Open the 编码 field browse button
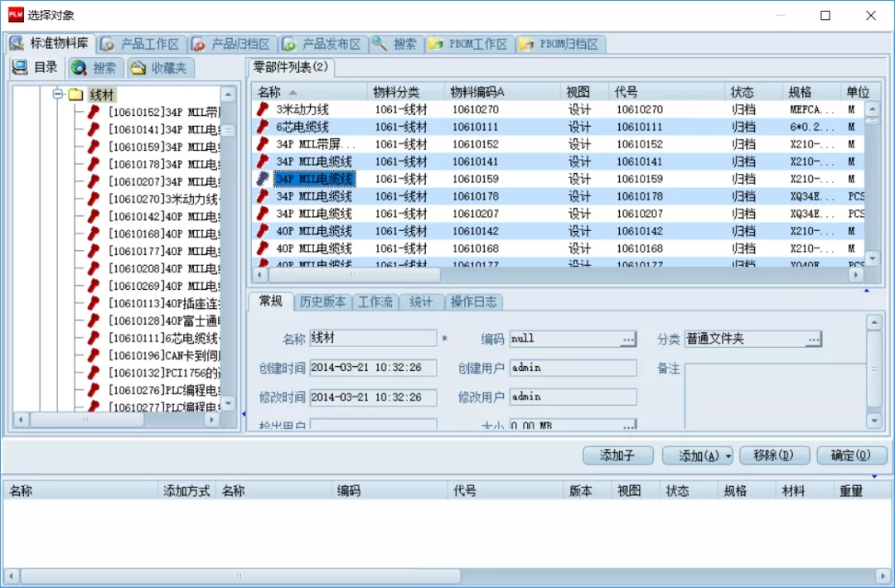The height and width of the screenshot is (588, 895). (x=628, y=339)
